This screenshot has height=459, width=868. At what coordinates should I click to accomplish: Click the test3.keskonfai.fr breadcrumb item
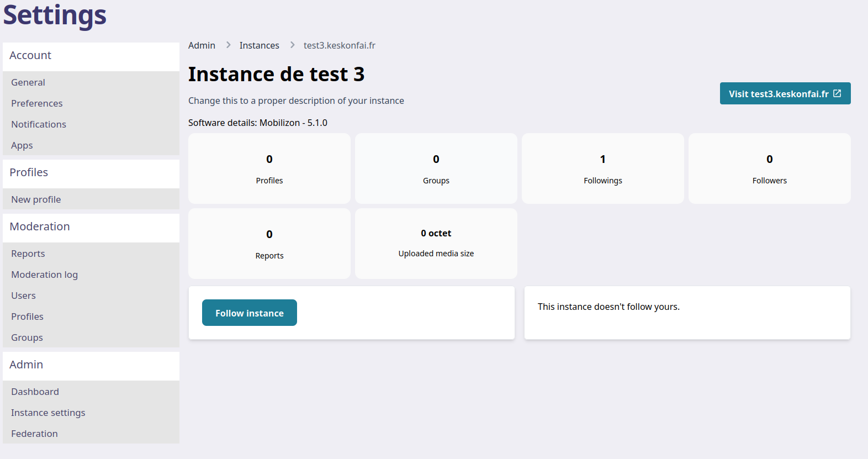(339, 45)
